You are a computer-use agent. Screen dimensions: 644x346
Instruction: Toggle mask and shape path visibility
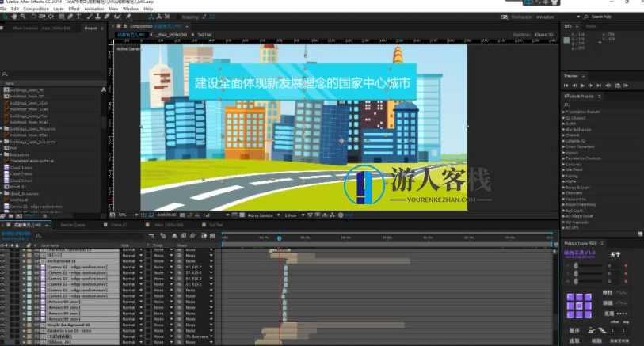pyautogui.click(x=151, y=215)
